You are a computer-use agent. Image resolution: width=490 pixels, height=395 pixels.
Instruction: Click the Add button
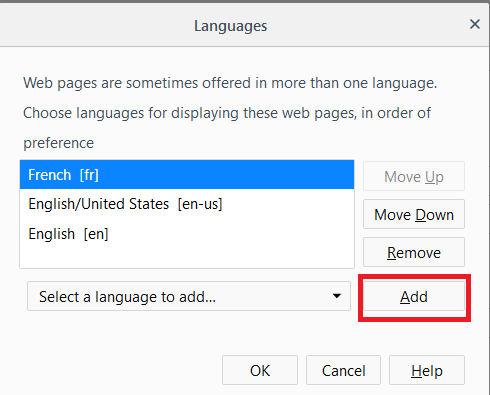click(x=414, y=296)
